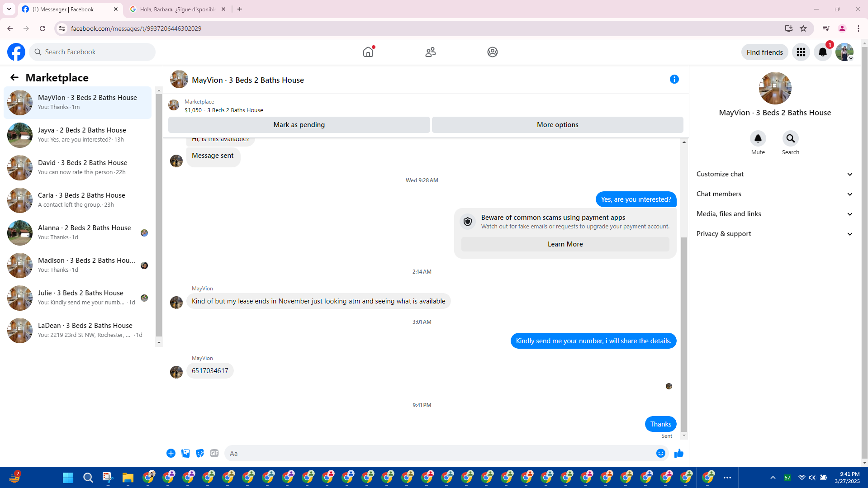Open the notifications bell
The height and width of the screenshot is (488, 868).
[823, 52]
